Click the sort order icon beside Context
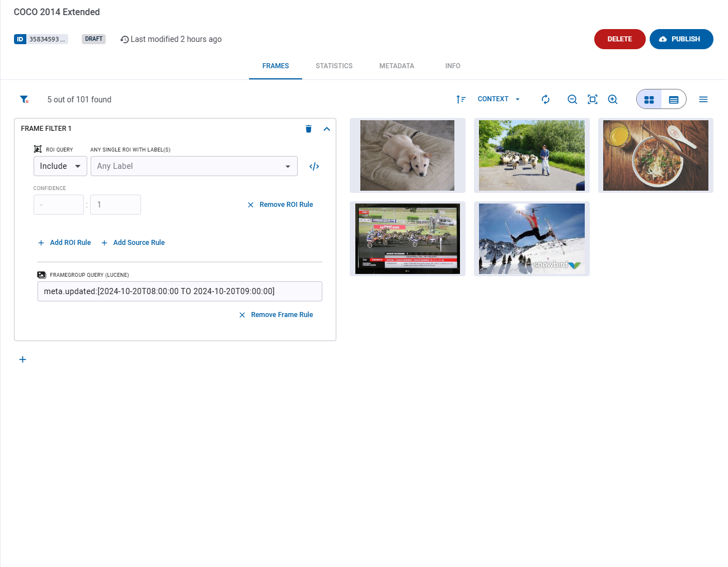The image size is (728, 567). (x=461, y=100)
